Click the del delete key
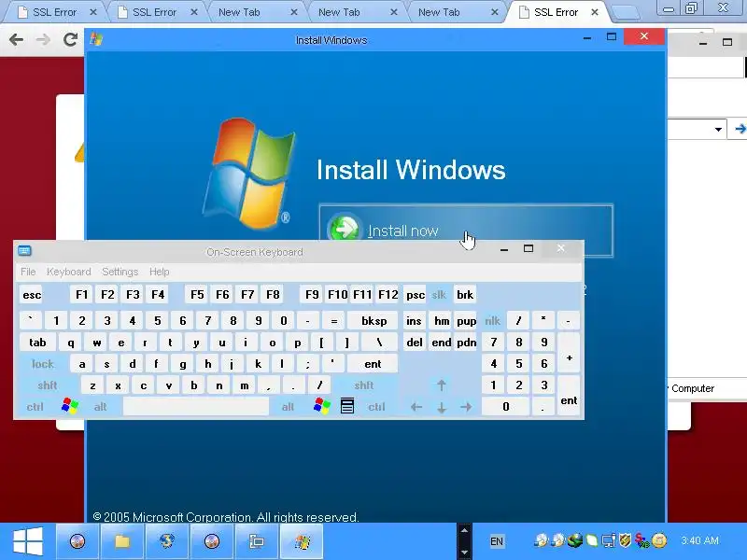 pyautogui.click(x=415, y=343)
